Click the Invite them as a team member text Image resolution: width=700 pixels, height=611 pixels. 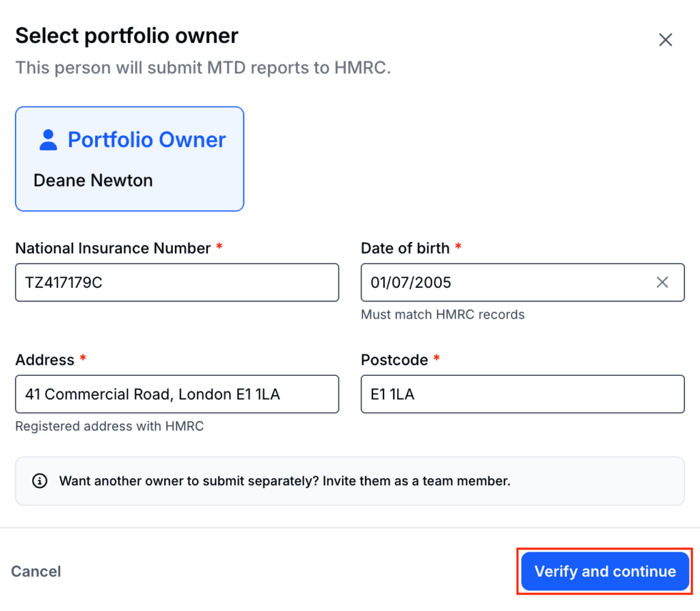(416, 480)
